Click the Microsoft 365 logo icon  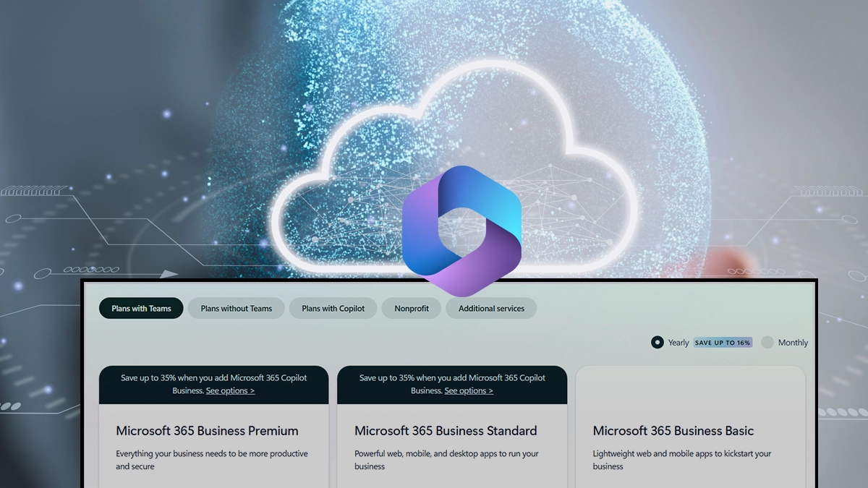click(461, 231)
